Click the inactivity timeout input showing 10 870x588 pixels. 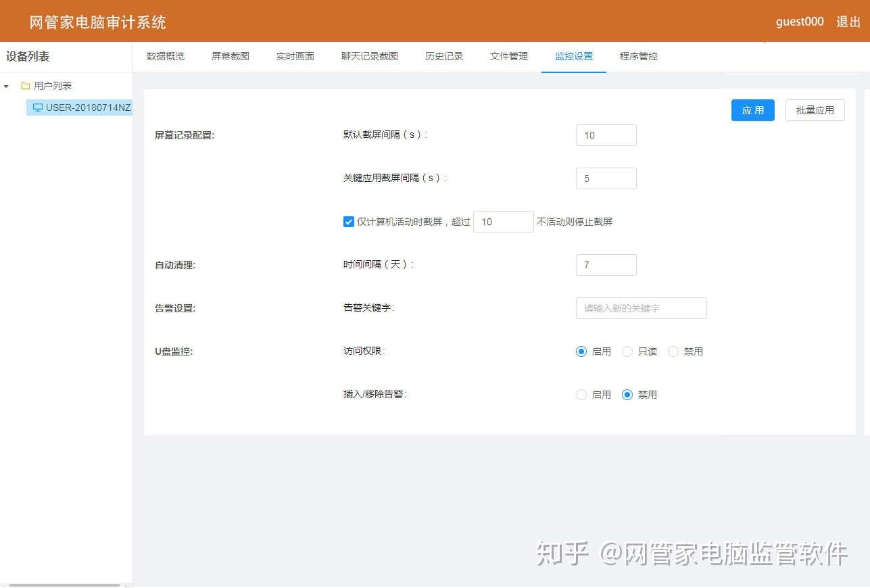504,222
